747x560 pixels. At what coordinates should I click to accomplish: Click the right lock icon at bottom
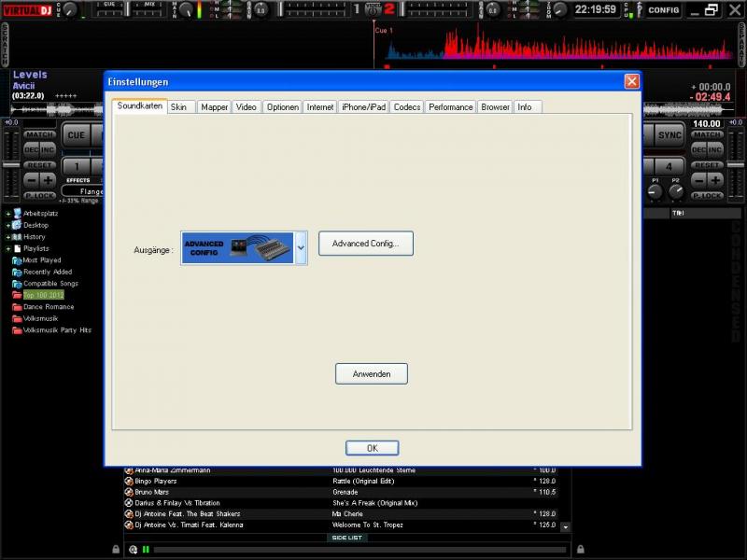pos(580,549)
